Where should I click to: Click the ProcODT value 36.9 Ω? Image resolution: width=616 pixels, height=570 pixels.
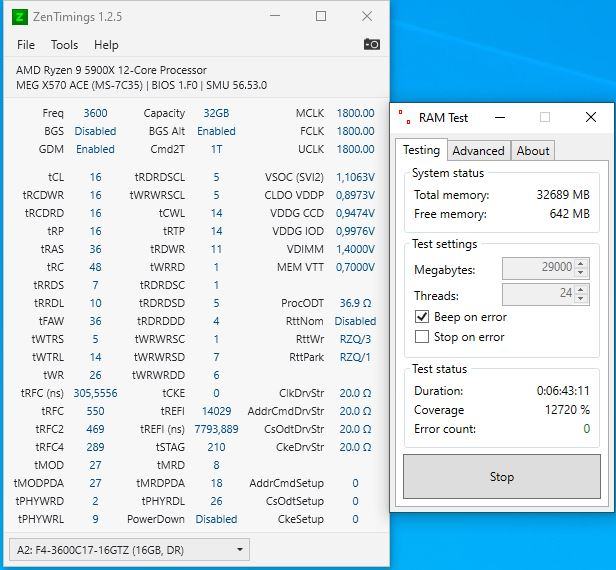pos(355,303)
